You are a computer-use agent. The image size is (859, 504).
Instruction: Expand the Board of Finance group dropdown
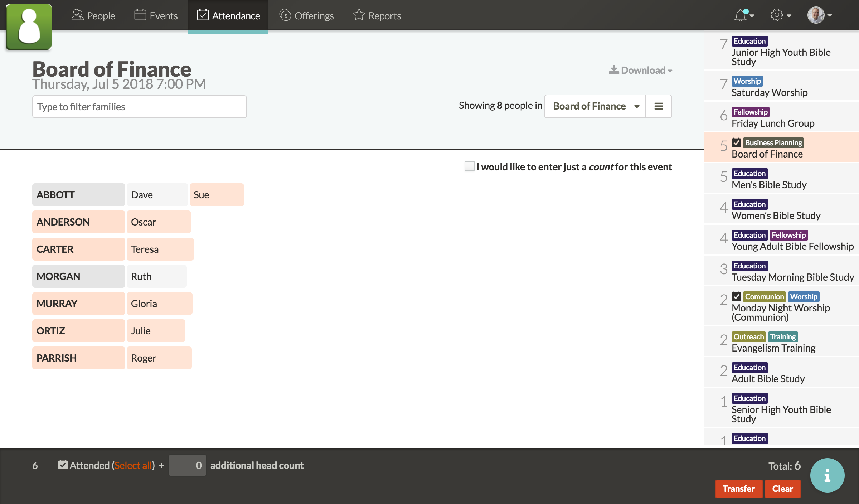(595, 106)
